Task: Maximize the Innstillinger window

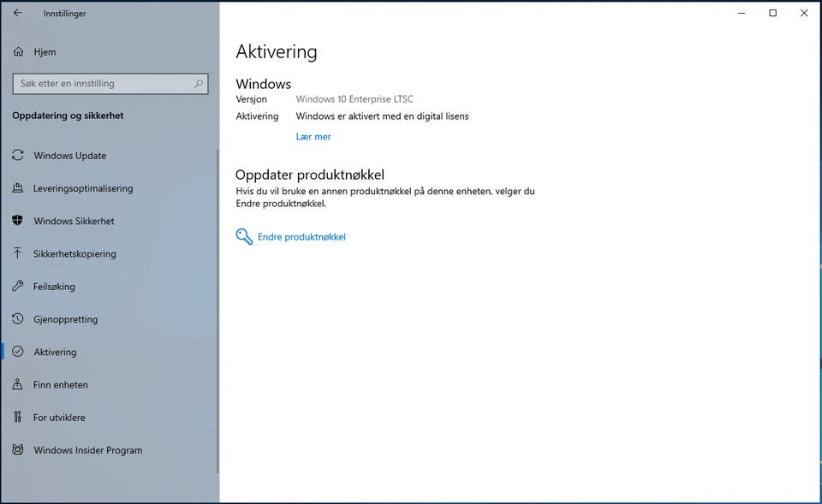Action: (x=772, y=13)
